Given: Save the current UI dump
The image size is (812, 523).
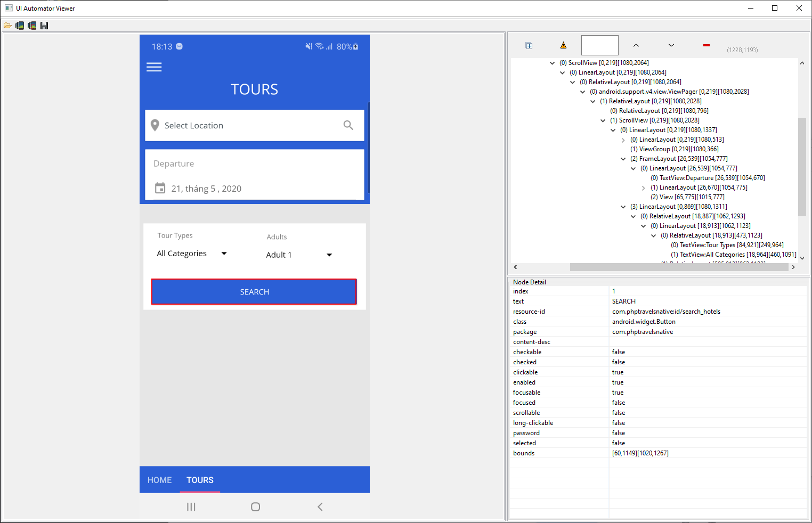Looking at the screenshot, I should pyautogui.click(x=44, y=26).
